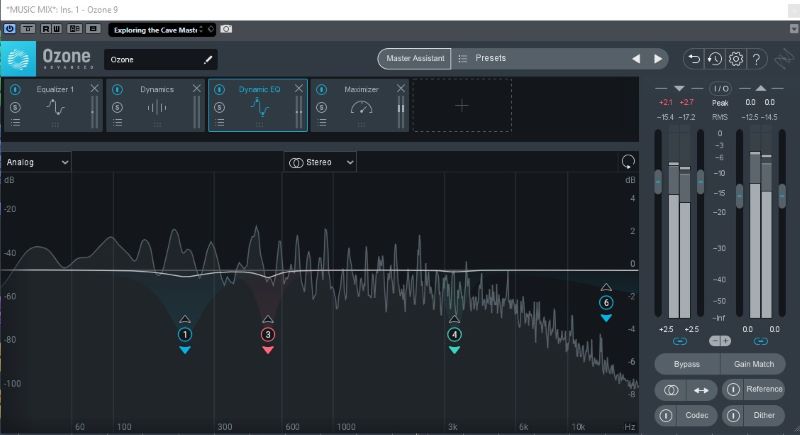The width and height of the screenshot is (800, 435).
Task: Toggle the Reference power button
Action: [x=733, y=390]
